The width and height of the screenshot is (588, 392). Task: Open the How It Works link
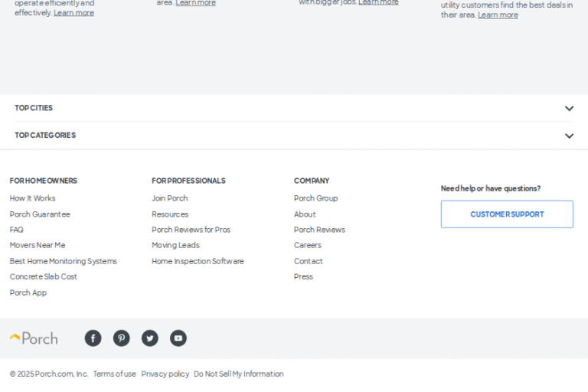32,198
